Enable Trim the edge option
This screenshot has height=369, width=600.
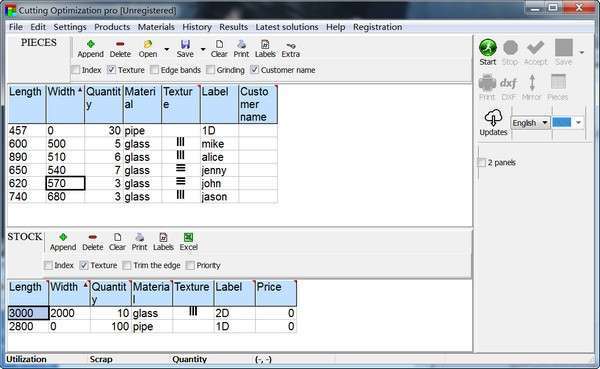click(x=127, y=265)
